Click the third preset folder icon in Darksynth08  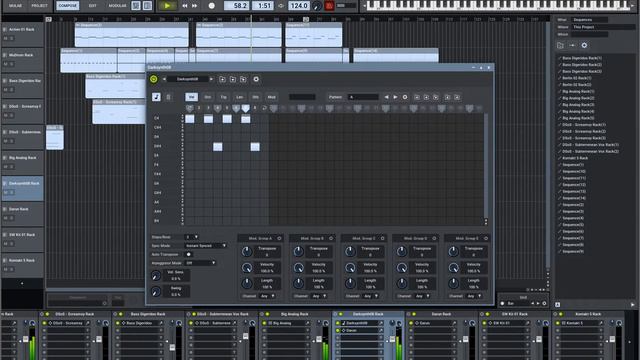(243, 79)
